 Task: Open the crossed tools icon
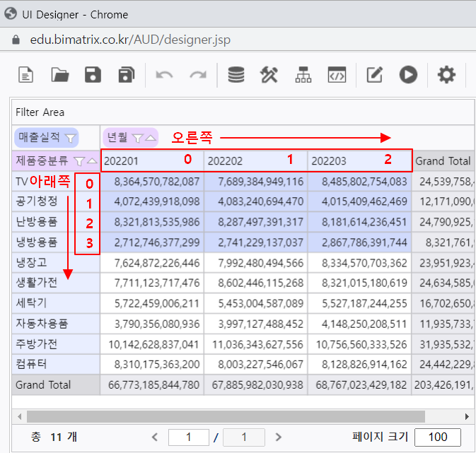pos(269,74)
